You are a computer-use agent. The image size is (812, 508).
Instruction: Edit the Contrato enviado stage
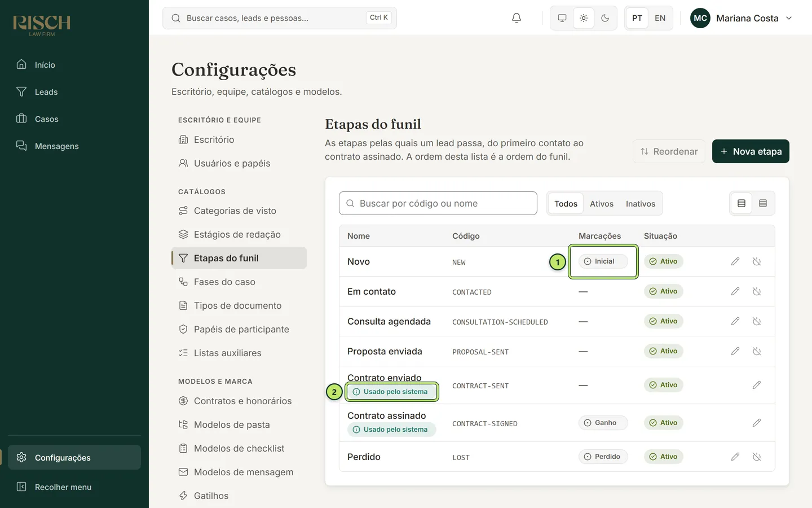[x=757, y=385]
